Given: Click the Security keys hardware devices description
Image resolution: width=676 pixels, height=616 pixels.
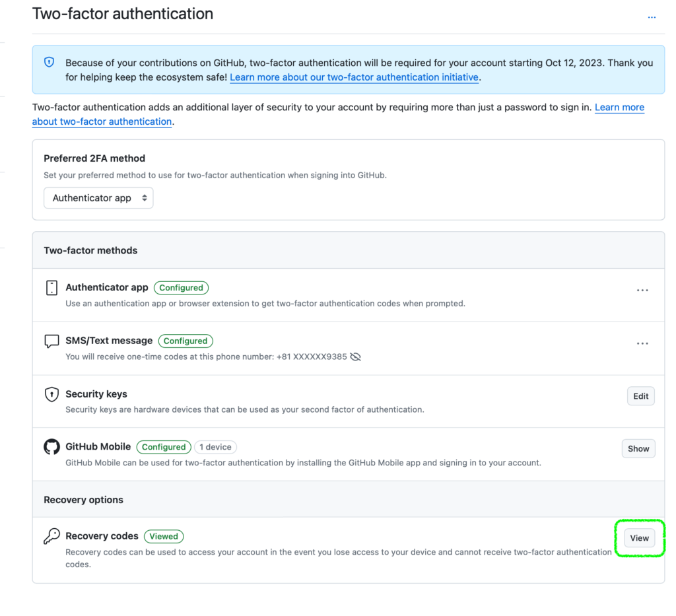Looking at the screenshot, I should pyautogui.click(x=245, y=409).
